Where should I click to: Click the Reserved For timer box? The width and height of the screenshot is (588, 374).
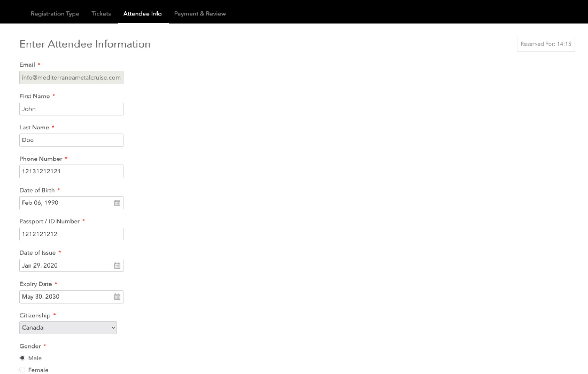[546, 44]
